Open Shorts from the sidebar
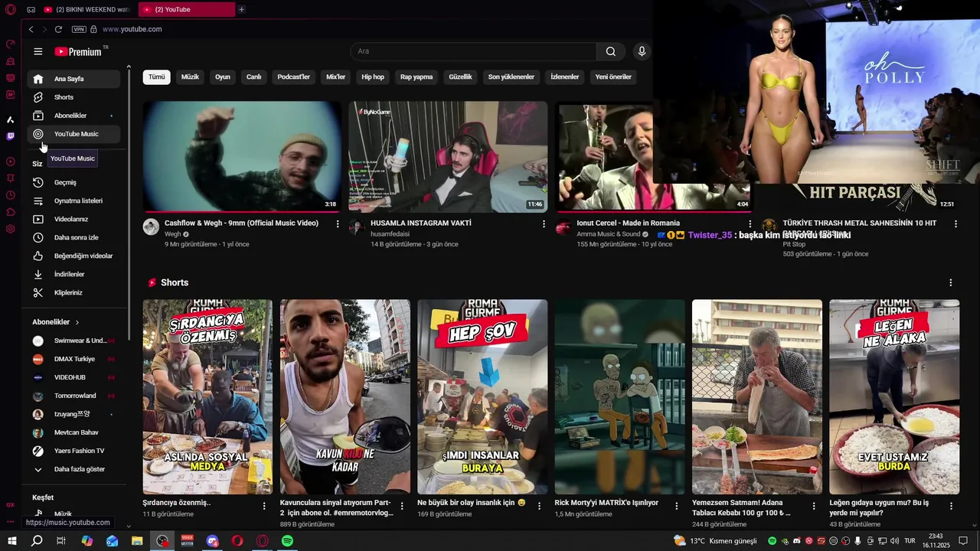Screen dimensions: 980x551 (74, 97)
